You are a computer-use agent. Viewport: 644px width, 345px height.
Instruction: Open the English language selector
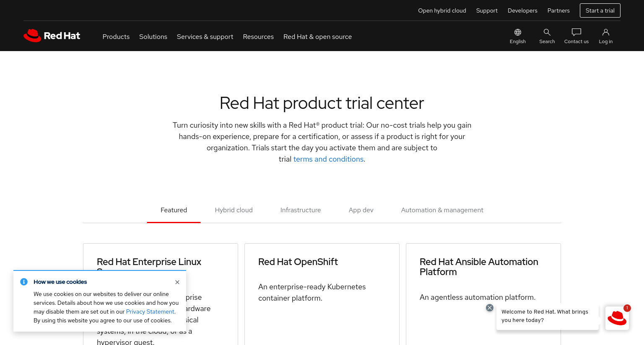pyautogui.click(x=518, y=36)
